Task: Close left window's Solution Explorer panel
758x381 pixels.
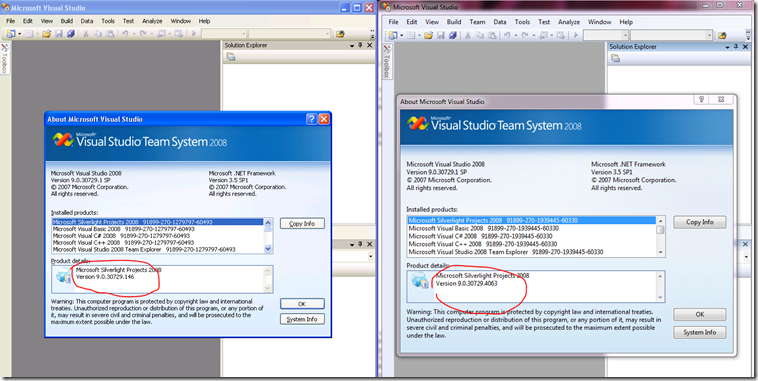Action: click(370, 45)
